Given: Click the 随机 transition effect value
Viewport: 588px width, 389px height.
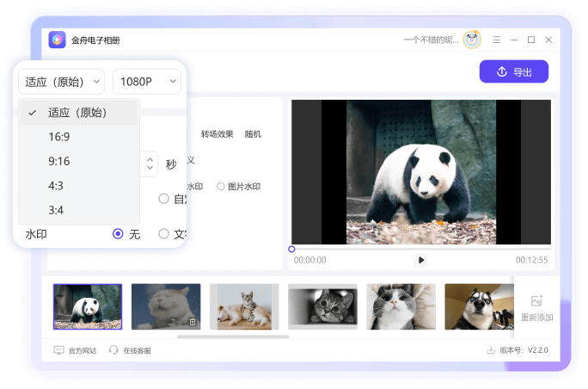Looking at the screenshot, I should point(253,134).
